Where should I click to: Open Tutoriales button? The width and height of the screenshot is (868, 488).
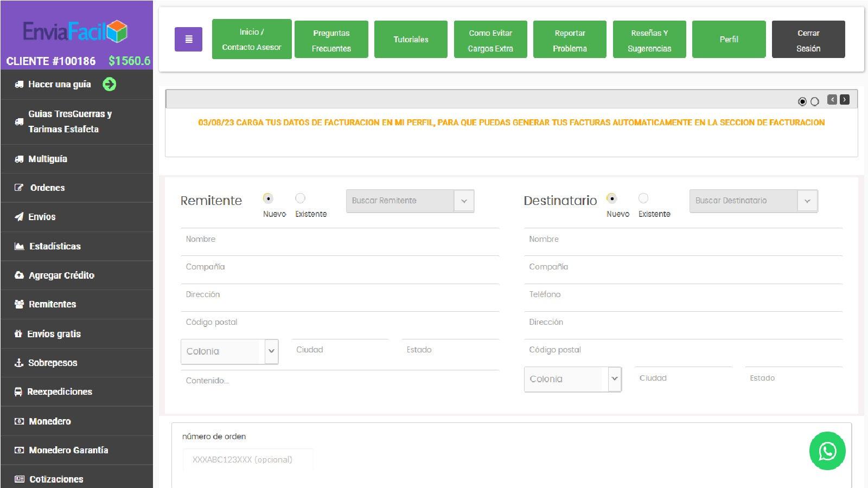click(x=411, y=39)
